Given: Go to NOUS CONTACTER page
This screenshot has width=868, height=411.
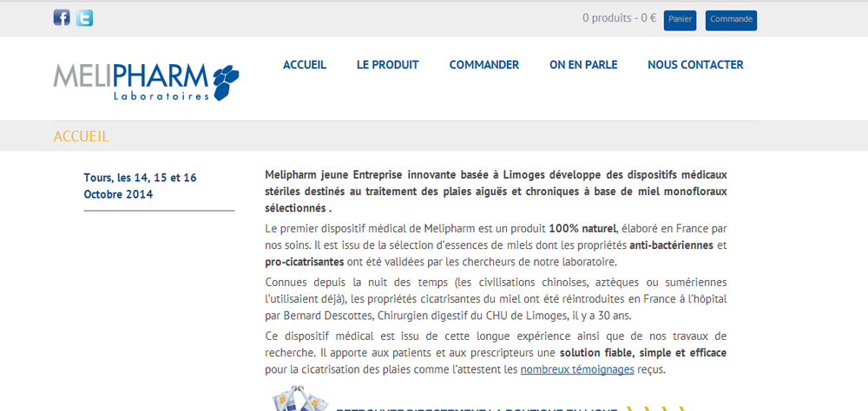Looking at the screenshot, I should (695, 65).
